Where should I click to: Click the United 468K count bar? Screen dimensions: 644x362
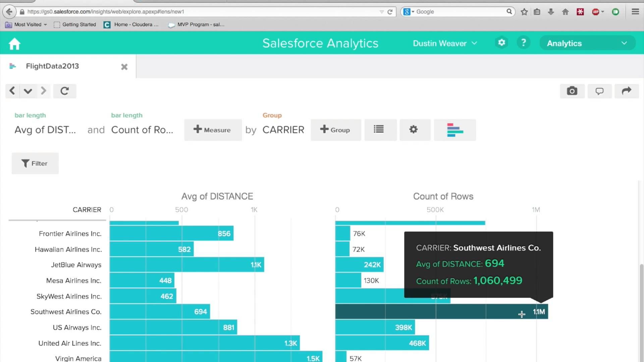point(382,343)
